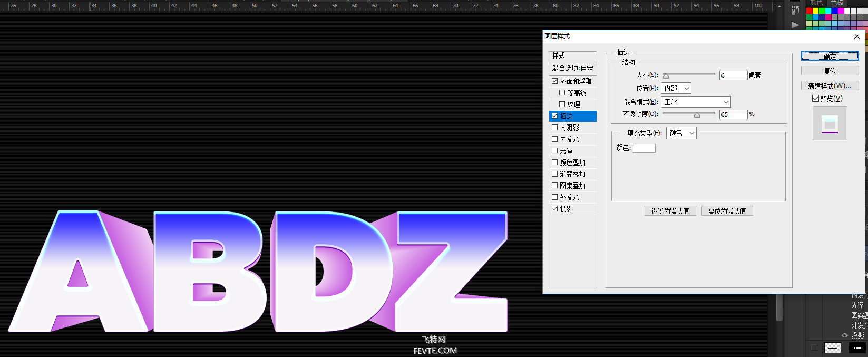Pick the green swatch in 色板
Image resolution: width=868 pixels, height=357 pixels.
coord(822,11)
